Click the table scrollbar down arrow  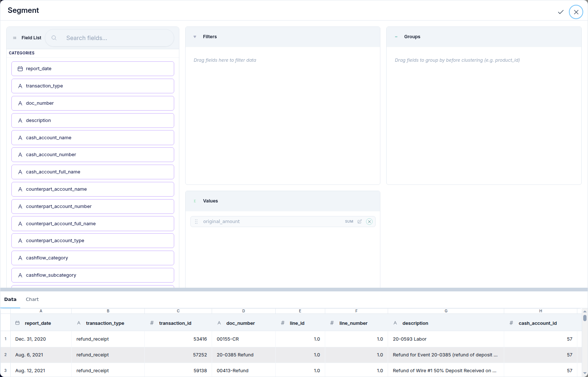[585, 373]
